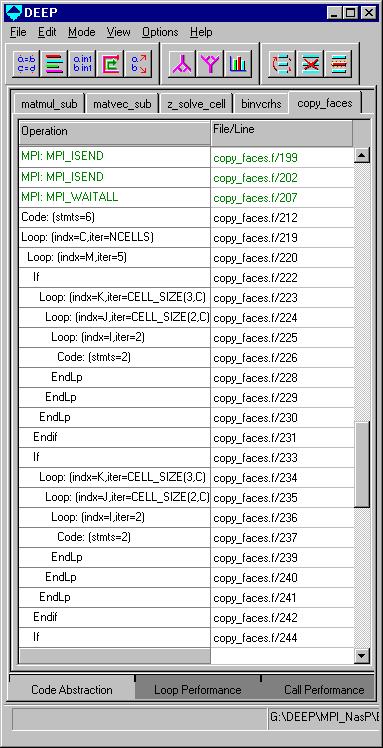
Task: Open the Mode menu
Action: [82, 32]
